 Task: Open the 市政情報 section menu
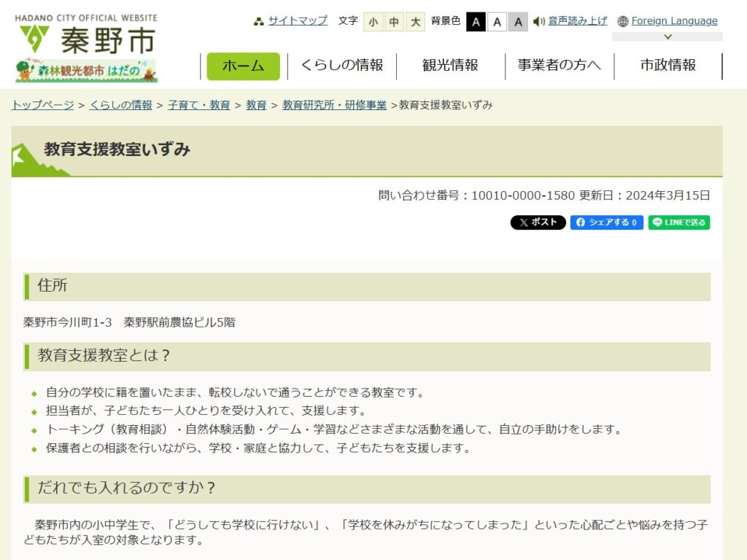tap(668, 65)
